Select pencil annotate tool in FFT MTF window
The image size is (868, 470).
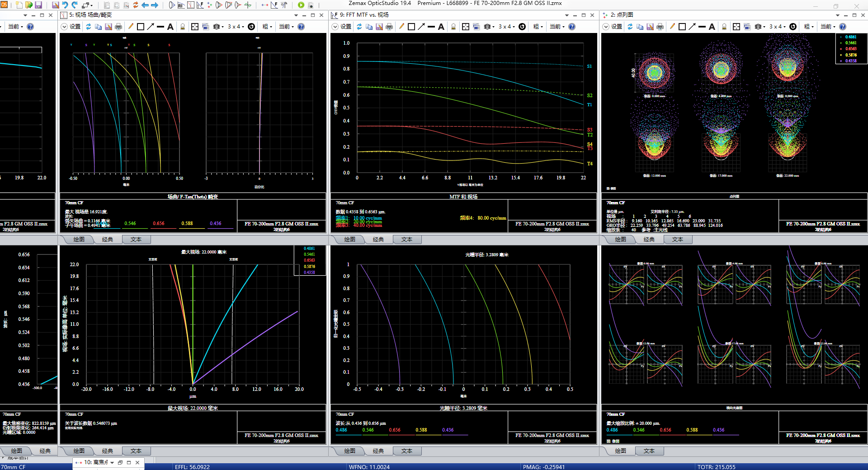(401, 27)
